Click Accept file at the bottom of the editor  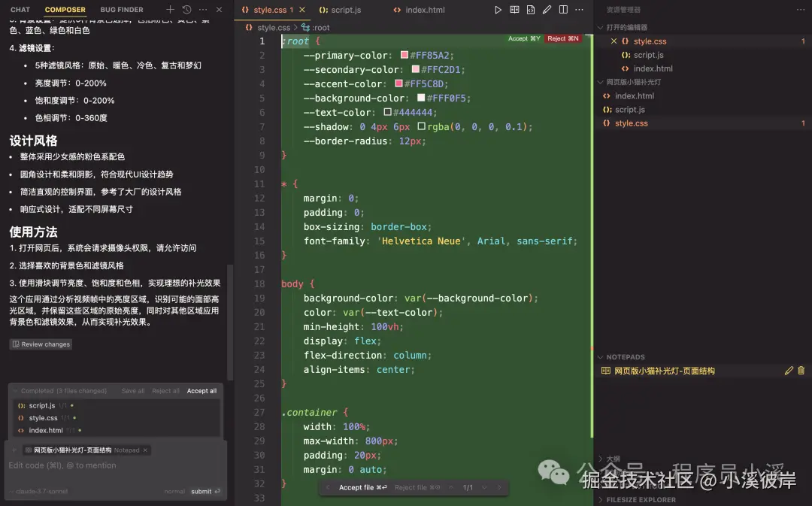362,487
